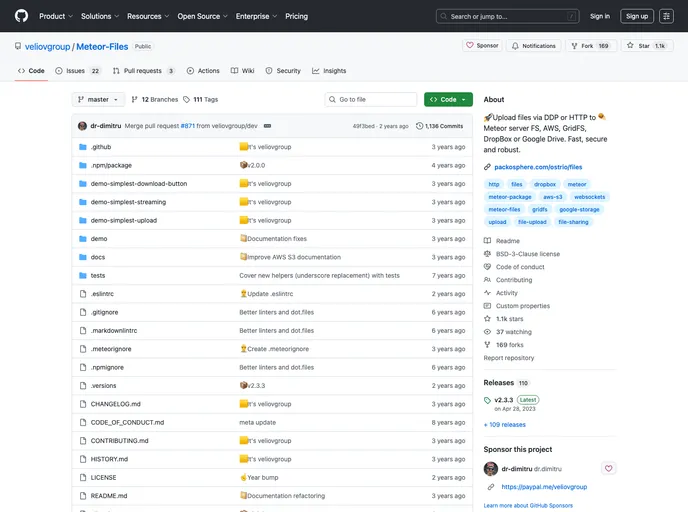The width and height of the screenshot is (688, 512).
Task: Select the file-sharing topic tag
Action: point(573,222)
